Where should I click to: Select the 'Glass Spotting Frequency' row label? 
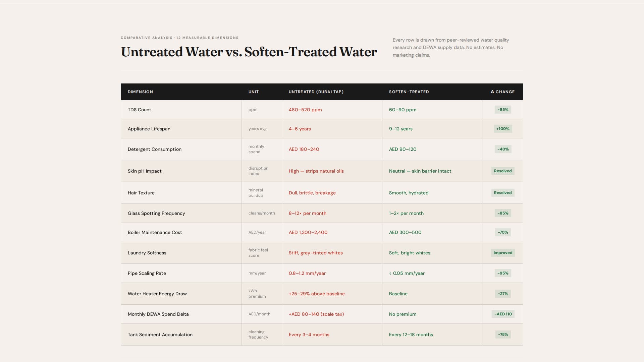pyautogui.click(x=156, y=213)
